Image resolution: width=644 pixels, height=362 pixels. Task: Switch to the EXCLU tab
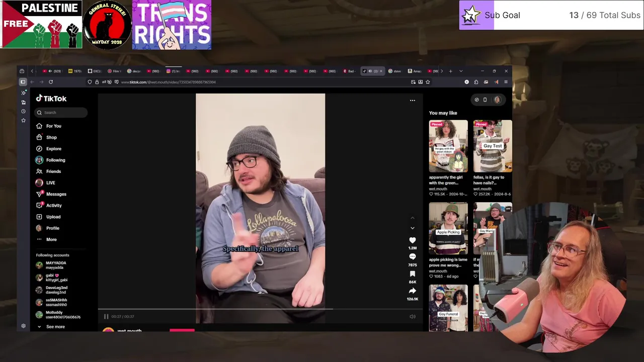click(x=95, y=71)
